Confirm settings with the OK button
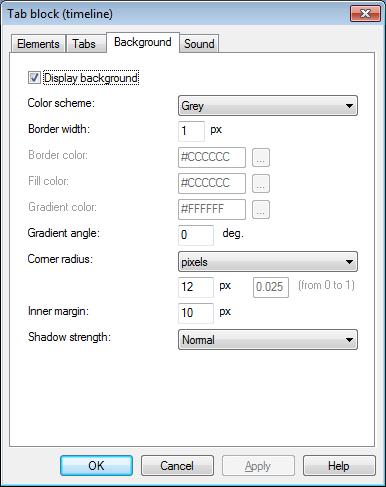The image size is (386, 487). [x=96, y=466]
